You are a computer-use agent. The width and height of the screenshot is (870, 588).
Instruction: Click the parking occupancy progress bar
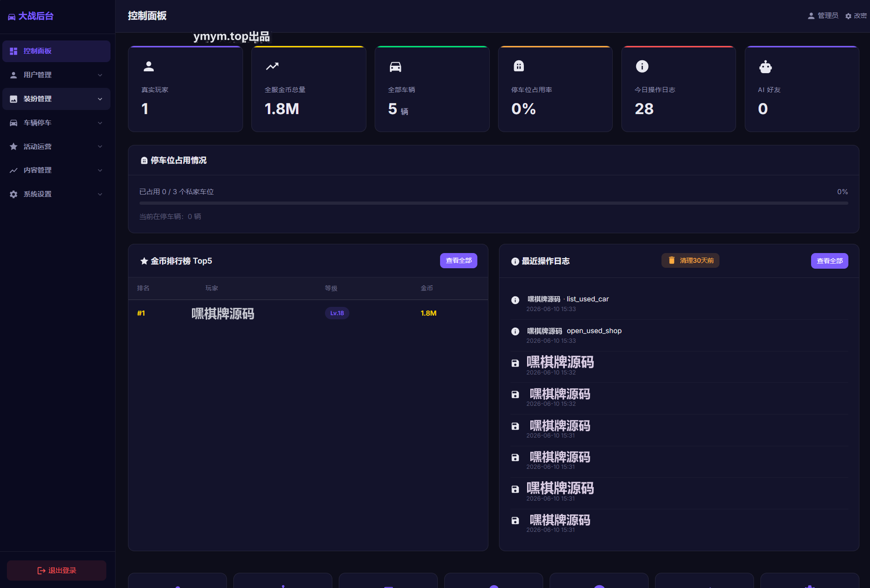point(493,203)
